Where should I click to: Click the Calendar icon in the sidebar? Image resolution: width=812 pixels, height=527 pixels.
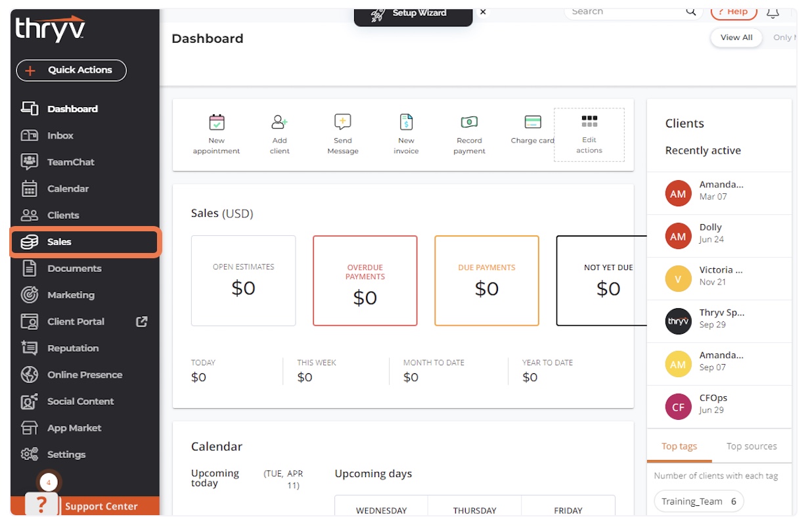click(x=30, y=189)
